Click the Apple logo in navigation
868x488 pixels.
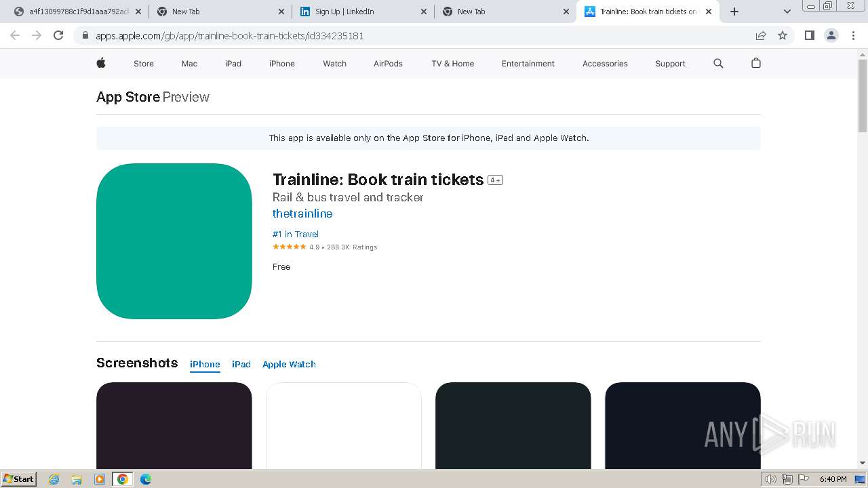pos(101,63)
